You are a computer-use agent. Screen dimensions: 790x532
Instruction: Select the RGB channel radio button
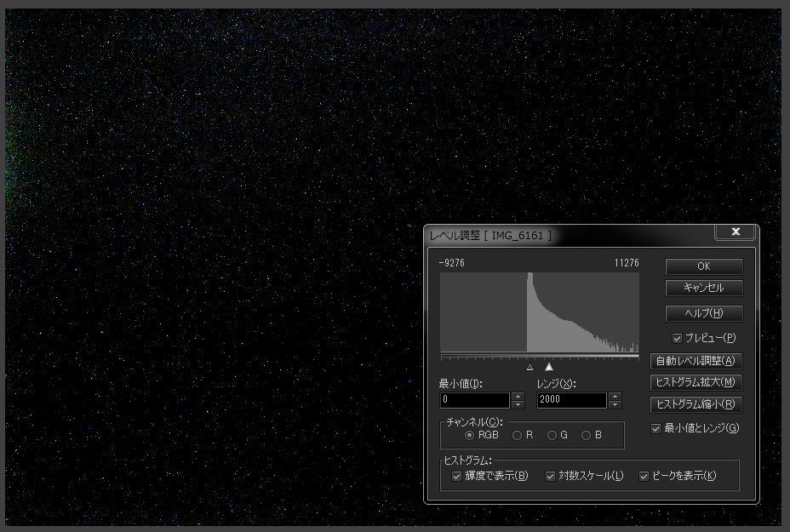[470, 435]
